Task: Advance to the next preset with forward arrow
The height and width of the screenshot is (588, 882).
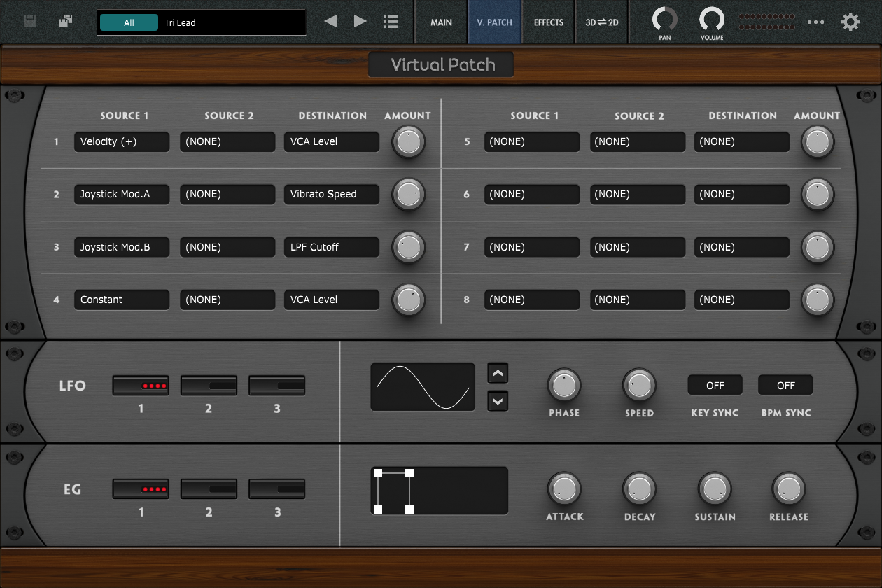Action: click(x=360, y=21)
